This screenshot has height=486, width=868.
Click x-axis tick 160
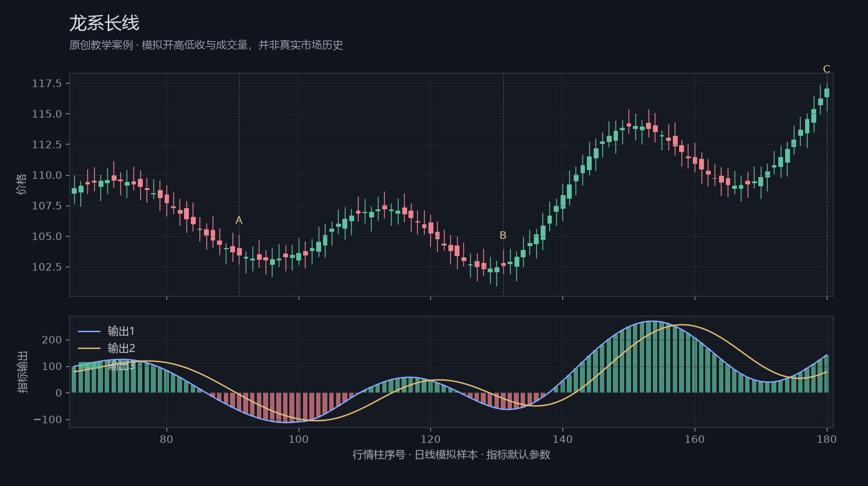click(695, 439)
